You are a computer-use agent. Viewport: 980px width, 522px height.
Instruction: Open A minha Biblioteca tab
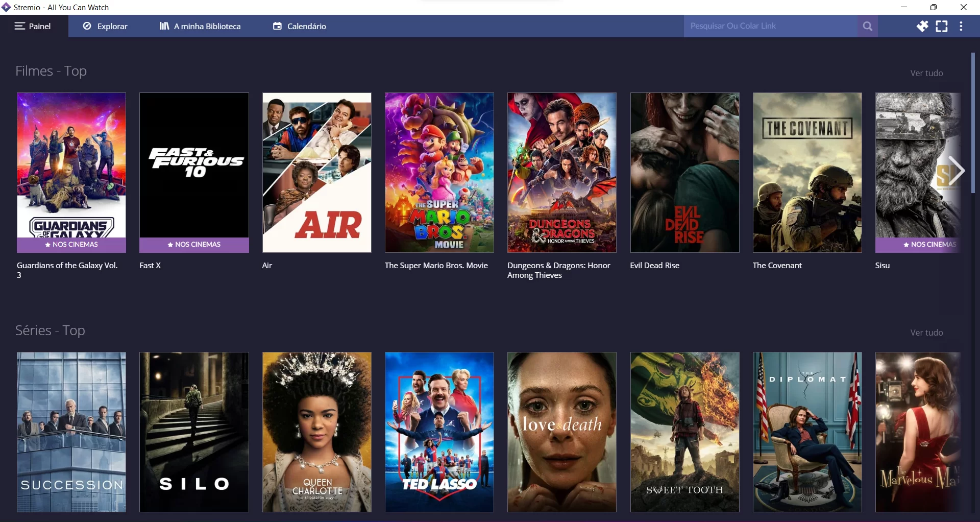click(200, 27)
